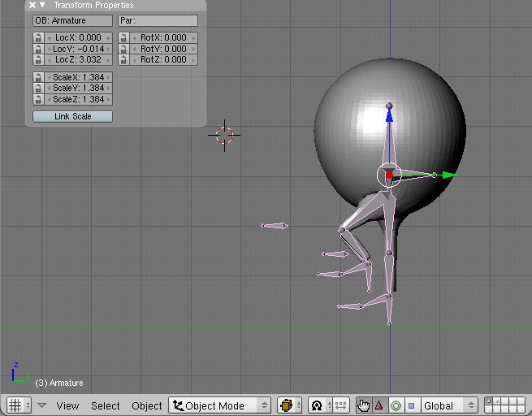Increase RotZ using its right arrow
Viewport: 532px width, 416px height.
click(x=194, y=60)
